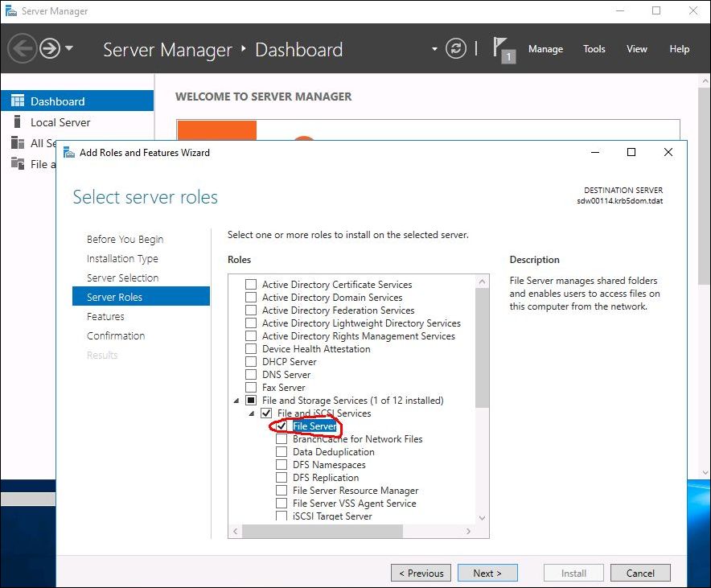This screenshot has height=588, width=711.
Task: Uncheck the File Server checkbox
Action: [x=282, y=426]
